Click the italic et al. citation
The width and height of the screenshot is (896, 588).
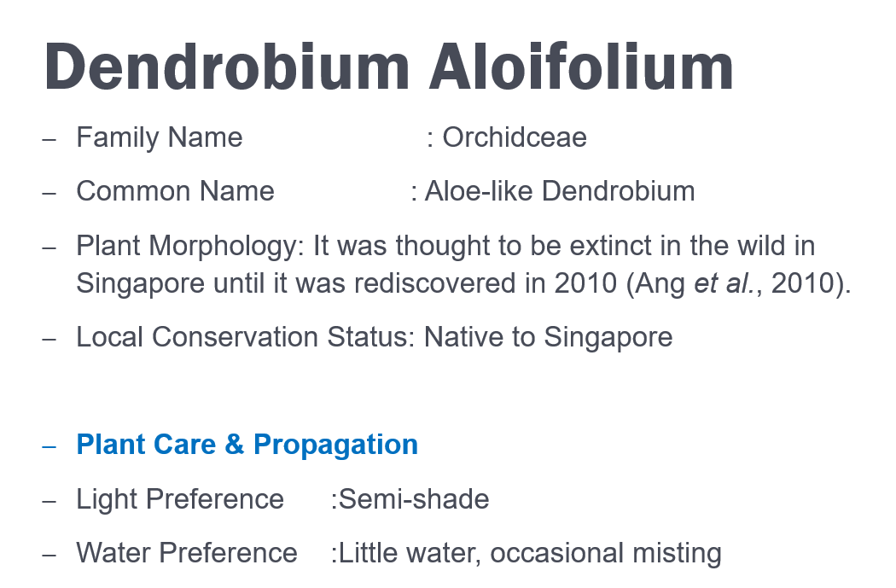click(x=724, y=283)
